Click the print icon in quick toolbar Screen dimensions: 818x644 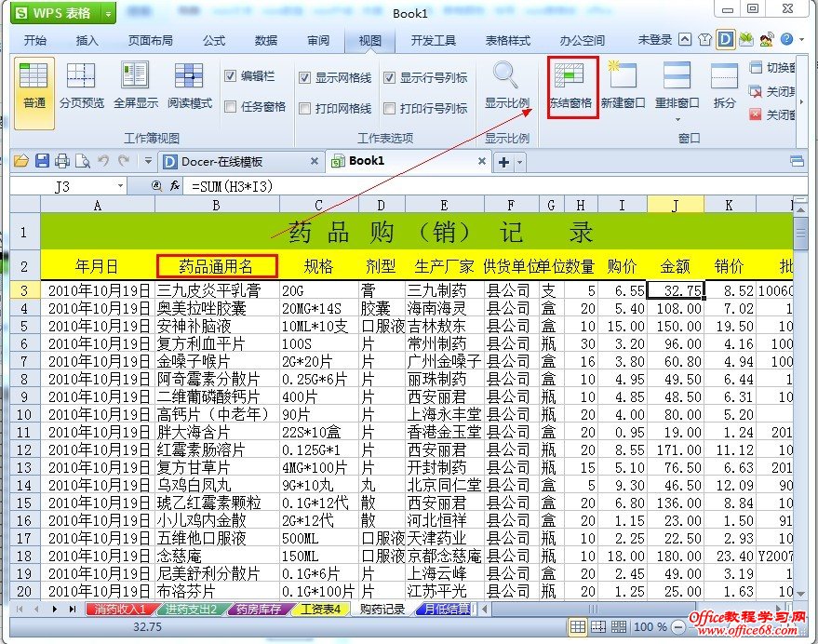[x=62, y=161]
